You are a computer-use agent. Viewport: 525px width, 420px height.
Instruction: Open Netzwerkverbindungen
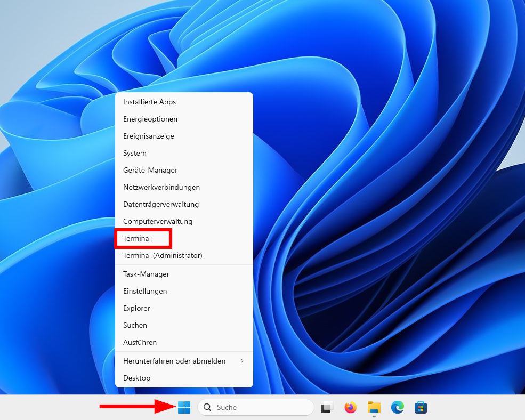[161, 187]
